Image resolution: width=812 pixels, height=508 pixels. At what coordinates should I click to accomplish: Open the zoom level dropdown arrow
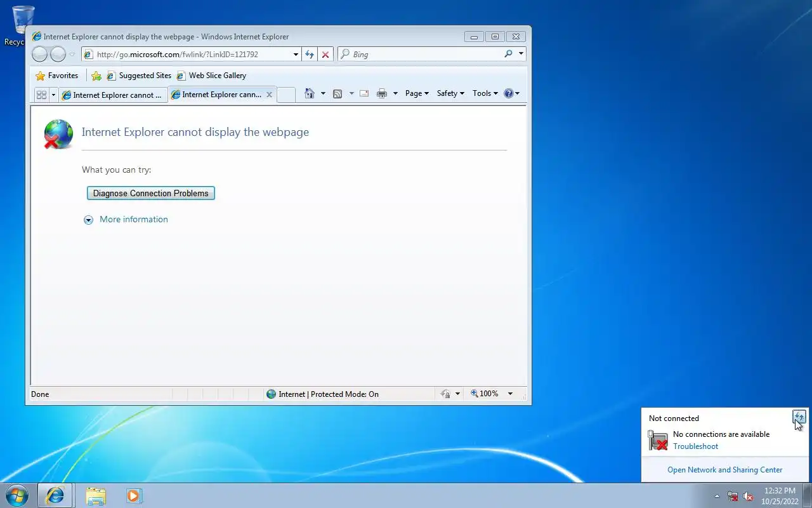tap(510, 394)
